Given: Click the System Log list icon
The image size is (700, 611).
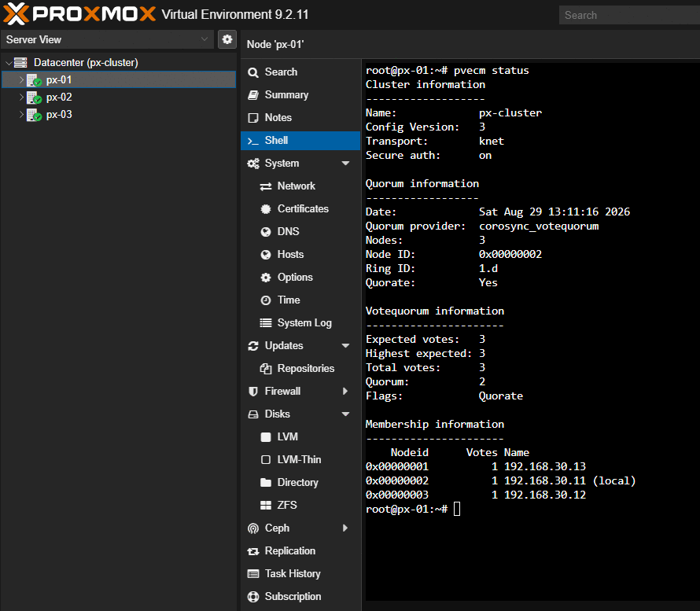Looking at the screenshot, I should (x=266, y=322).
